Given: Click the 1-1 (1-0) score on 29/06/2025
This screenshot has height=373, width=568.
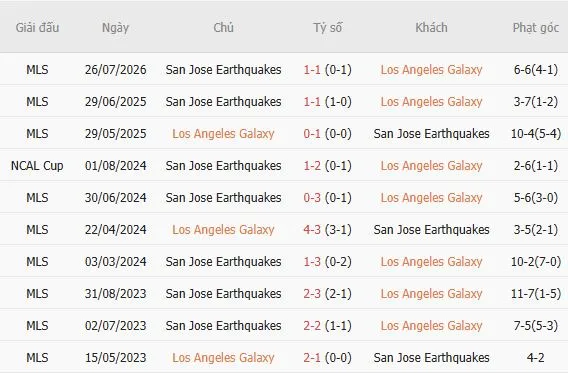Looking at the screenshot, I should [x=327, y=102].
